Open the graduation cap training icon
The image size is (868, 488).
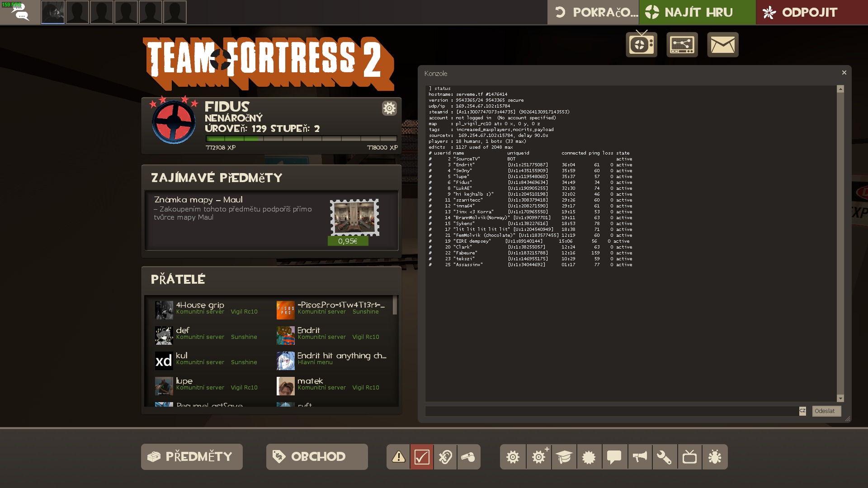[x=564, y=457]
